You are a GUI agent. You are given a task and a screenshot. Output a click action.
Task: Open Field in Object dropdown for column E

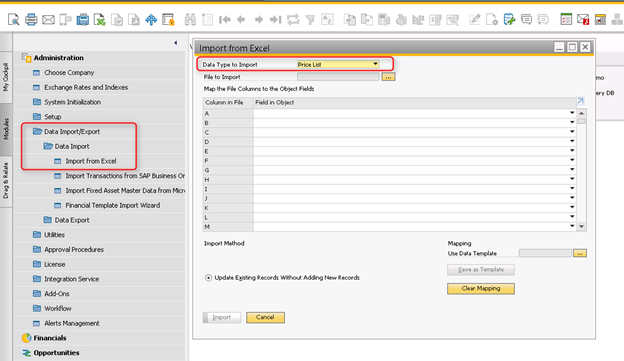tap(572, 151)
